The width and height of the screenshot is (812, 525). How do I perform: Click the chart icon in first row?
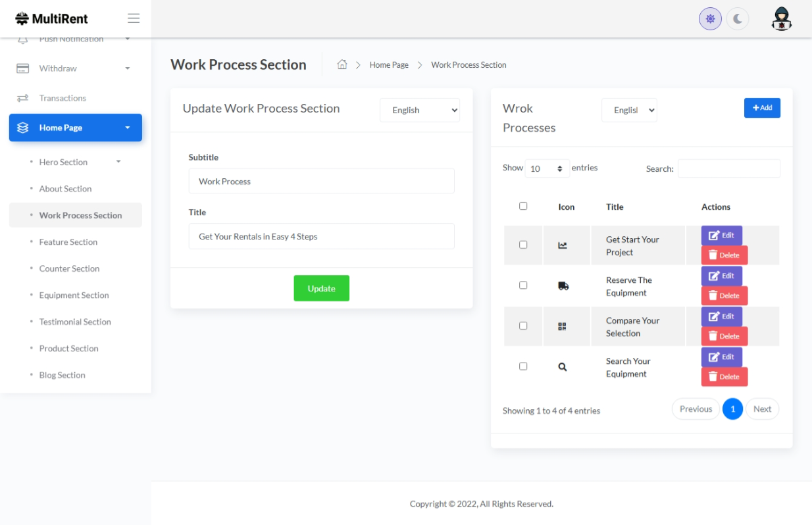[x=563, y=245]
